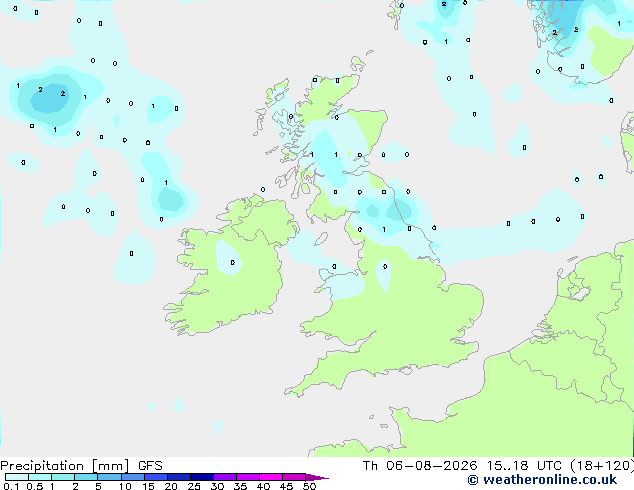Click the '(18+120)' forecast run text
The width and height of the screenshot is (634, 490).
coord(602,466)
